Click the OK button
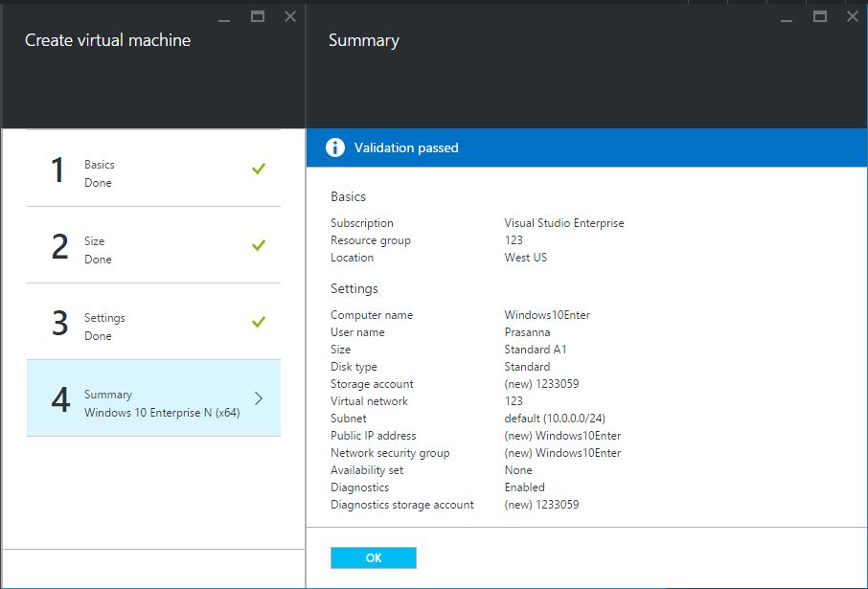868x589 pixels. coord(373,557)
